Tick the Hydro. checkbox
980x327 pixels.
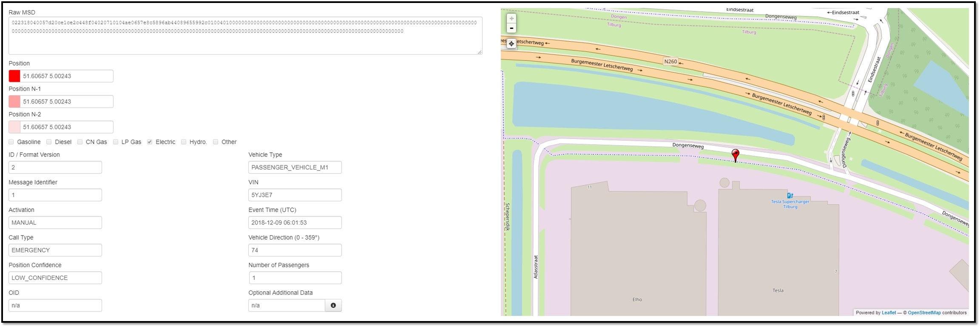click(x=184, y=142)
